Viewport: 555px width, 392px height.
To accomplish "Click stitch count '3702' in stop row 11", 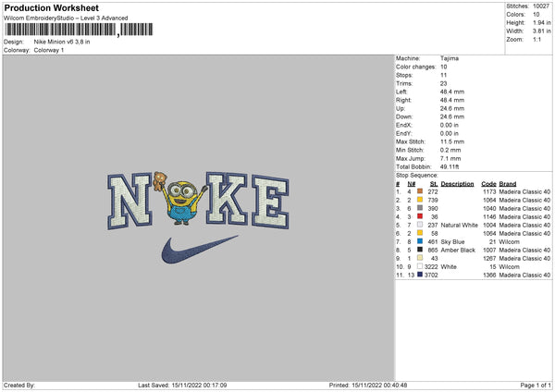I will [431, 276].
